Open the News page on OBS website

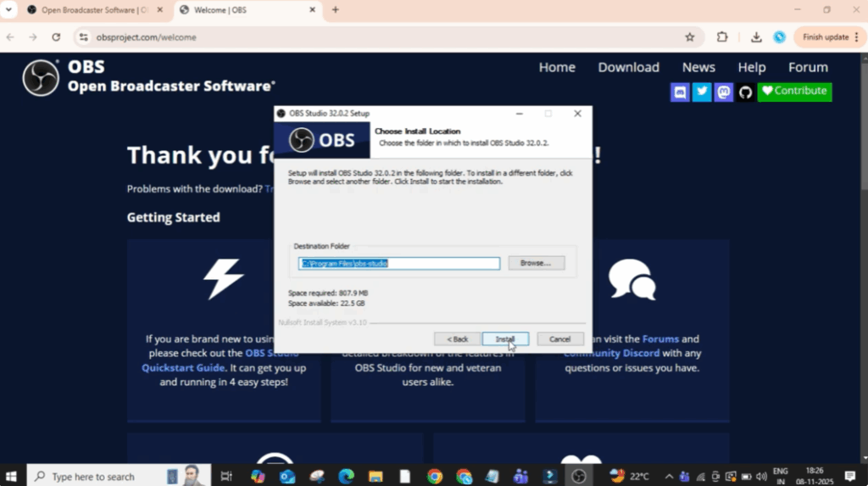click(698, 67)
